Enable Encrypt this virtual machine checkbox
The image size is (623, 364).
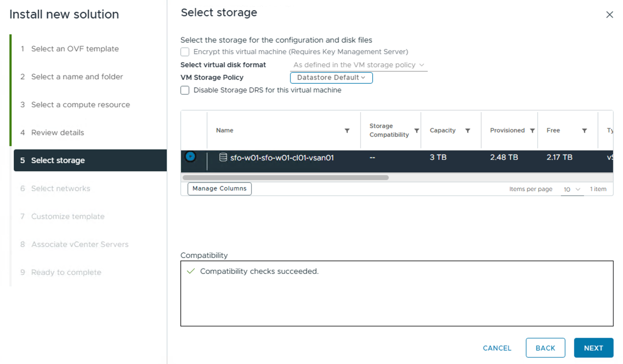pyautogui.click(x=185, y=52)
